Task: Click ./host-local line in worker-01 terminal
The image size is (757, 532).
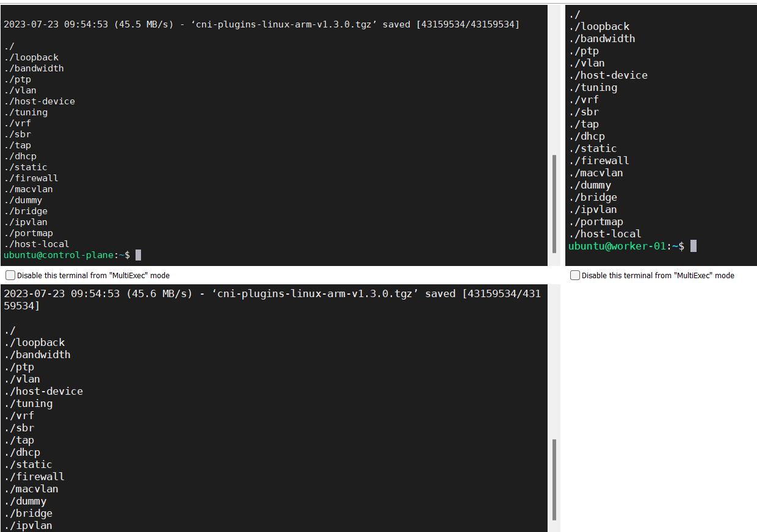Action: (x=605, y=234)
